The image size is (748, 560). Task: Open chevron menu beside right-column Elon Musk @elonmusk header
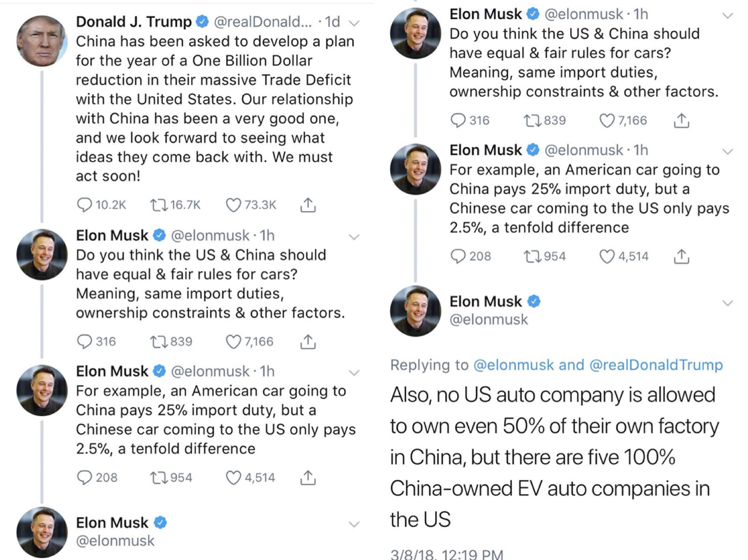coord(727,303)
